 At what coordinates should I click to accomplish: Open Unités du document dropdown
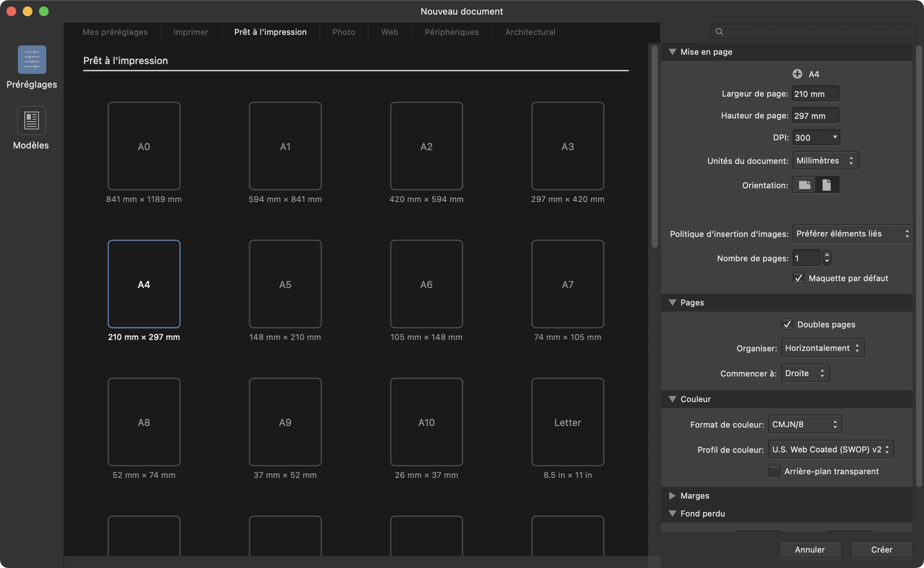(x=825, y=161)
